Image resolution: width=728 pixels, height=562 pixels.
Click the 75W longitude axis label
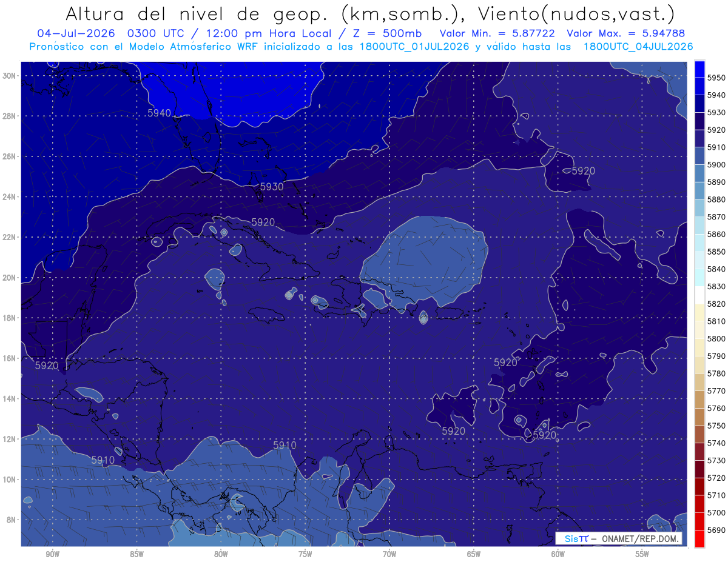305,554
